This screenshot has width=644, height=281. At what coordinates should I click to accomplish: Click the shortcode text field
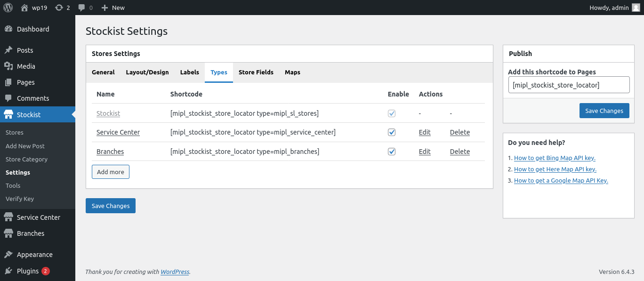pos(568,85)
